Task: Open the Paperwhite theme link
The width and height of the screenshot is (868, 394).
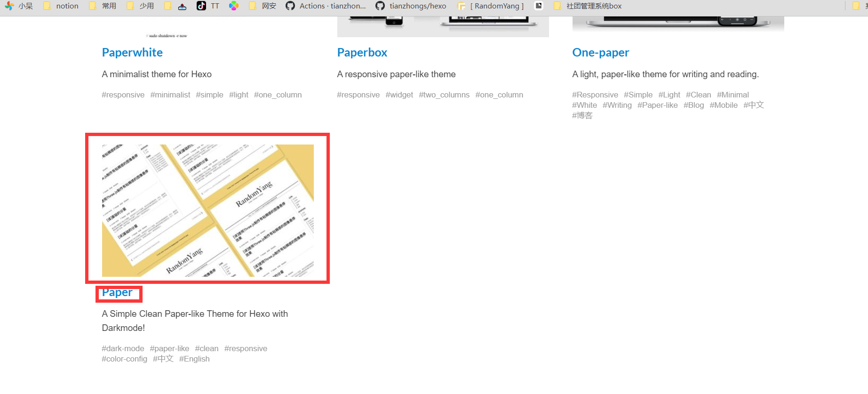Action: pos(132,52)
